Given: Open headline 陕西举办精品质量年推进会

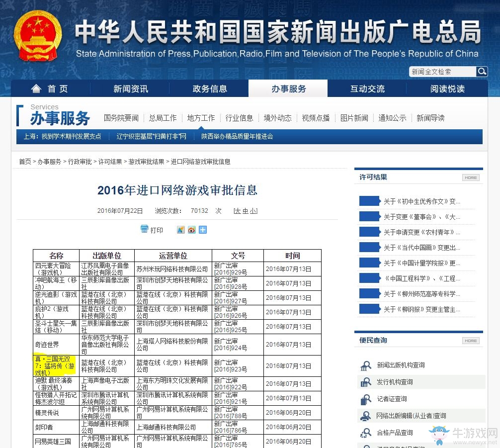Looking at the screenshot, I should pos(237,137).
